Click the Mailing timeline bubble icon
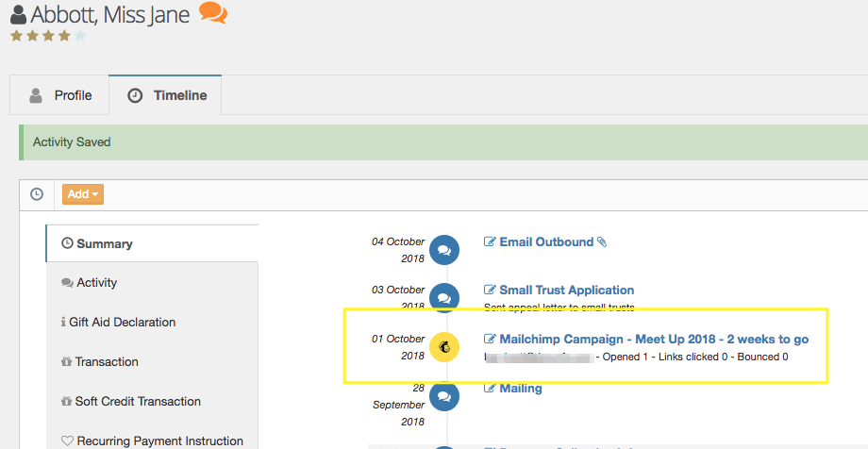The height and width of the screenshot is (449, 868). [x=444, y=397]
